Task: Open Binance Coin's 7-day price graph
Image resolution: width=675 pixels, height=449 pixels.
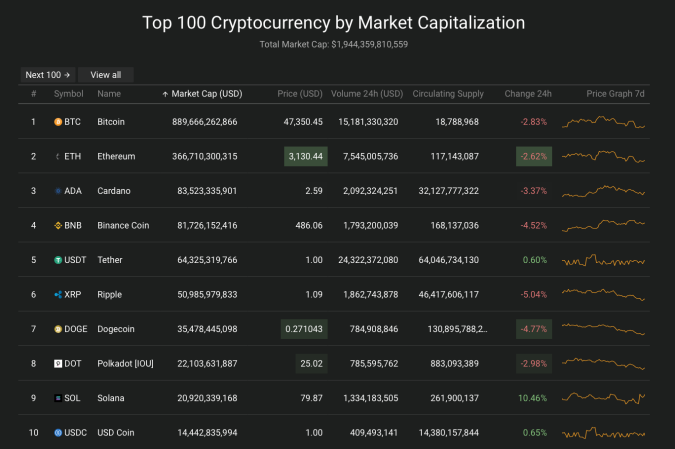Action: tap(603, 225)
